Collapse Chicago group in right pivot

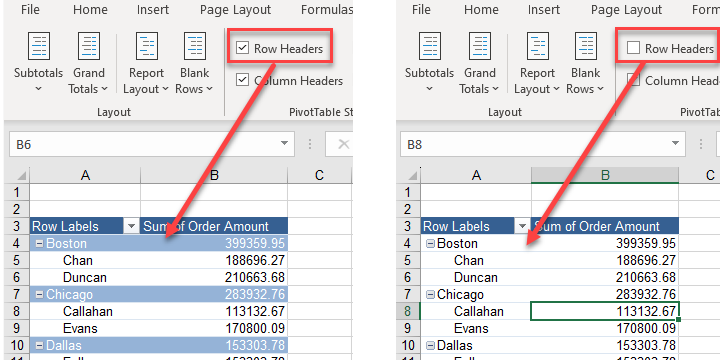430,294
